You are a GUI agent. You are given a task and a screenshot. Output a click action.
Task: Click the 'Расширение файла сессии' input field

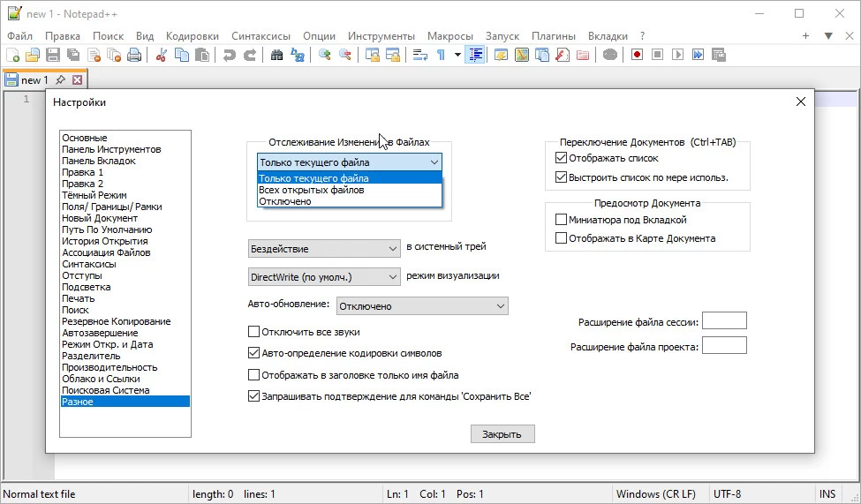point(724,321)
